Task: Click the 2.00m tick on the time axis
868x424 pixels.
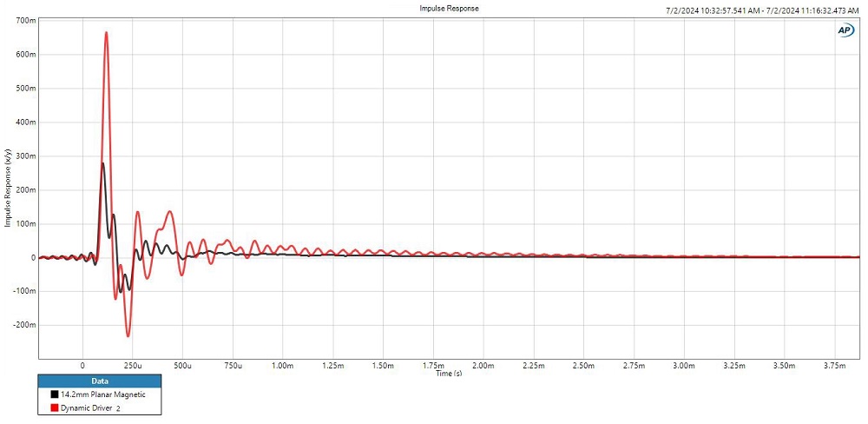Action: [483, 367]
